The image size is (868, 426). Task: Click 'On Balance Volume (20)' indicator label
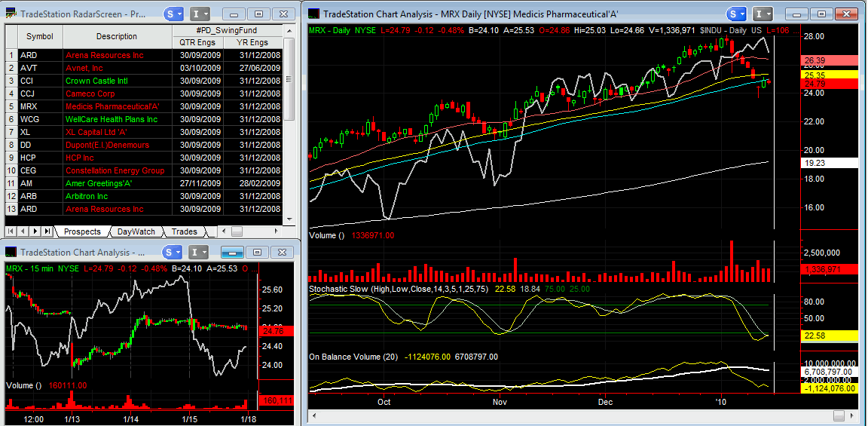(x=353, y=357)
